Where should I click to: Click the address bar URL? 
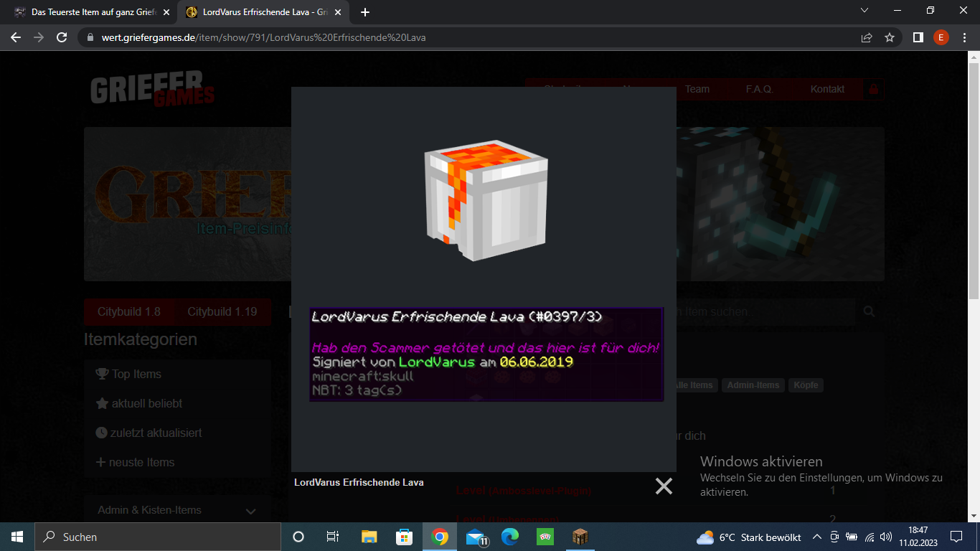click(x=264, y=37)
